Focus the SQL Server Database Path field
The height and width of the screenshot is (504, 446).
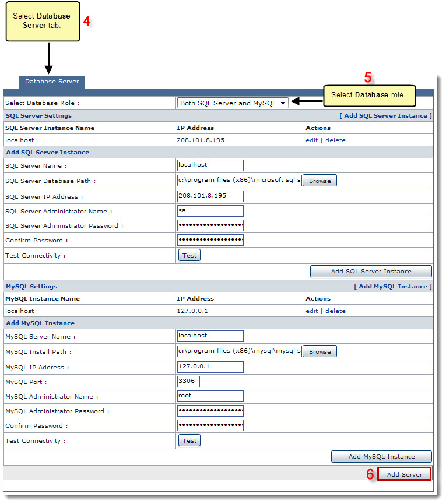239,180
